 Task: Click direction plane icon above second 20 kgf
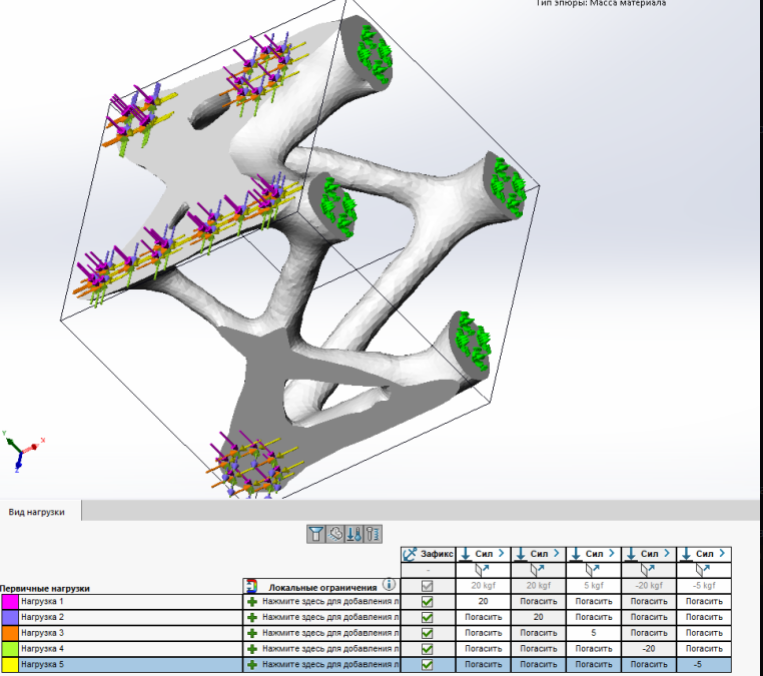click(x=538, y=569)
